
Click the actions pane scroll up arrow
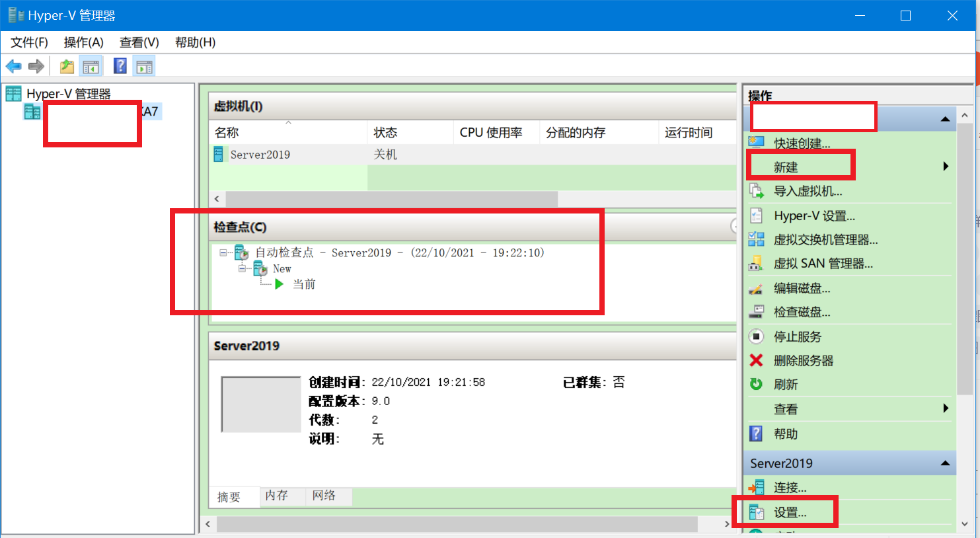965,115
